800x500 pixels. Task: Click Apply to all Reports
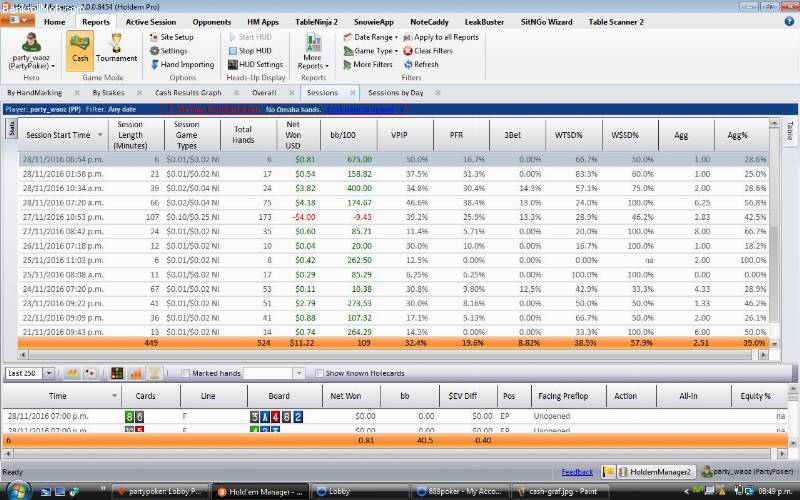coord(441,37)
